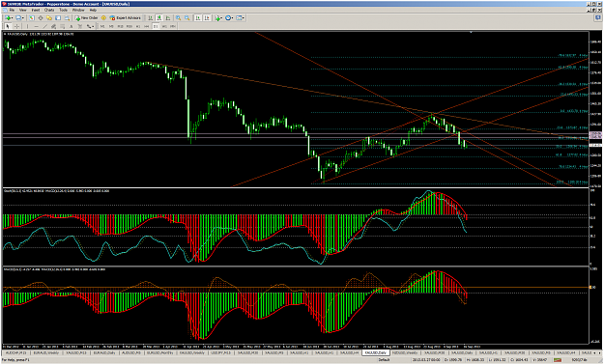Select the Equidistant Channel tool
The width and height of the screenshot is (604, 364).
tap(53, 26)
